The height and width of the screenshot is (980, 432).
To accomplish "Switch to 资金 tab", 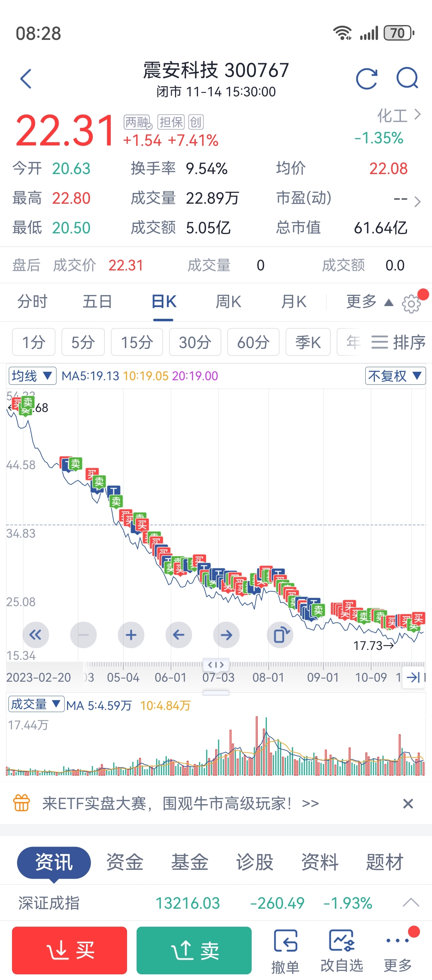I will point(125,862).
